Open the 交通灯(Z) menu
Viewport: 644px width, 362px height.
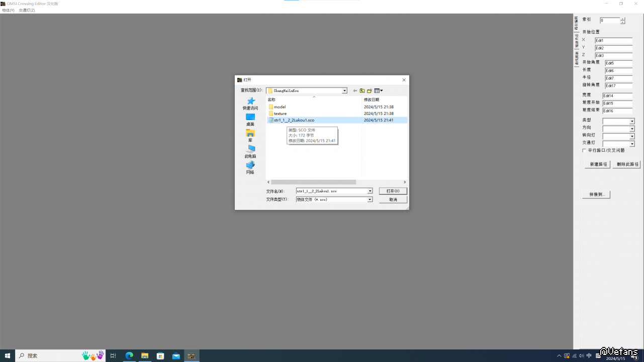tap(27, 11)
